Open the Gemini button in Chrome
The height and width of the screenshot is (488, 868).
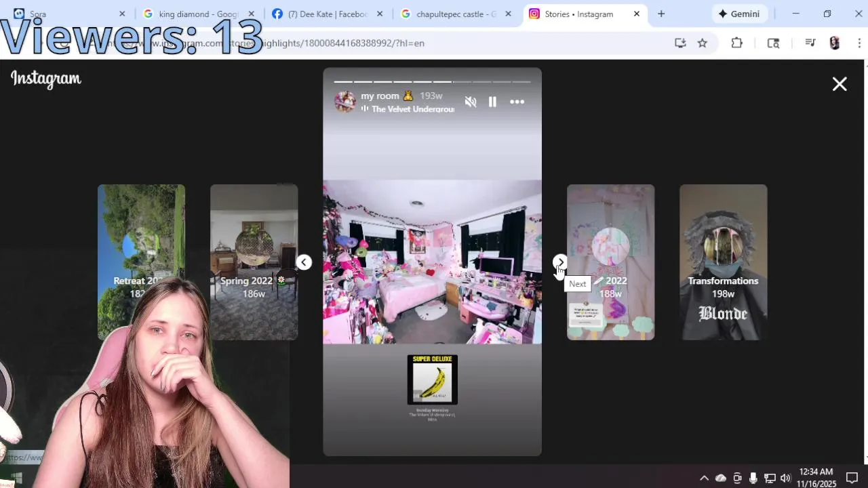pos(739,14)
